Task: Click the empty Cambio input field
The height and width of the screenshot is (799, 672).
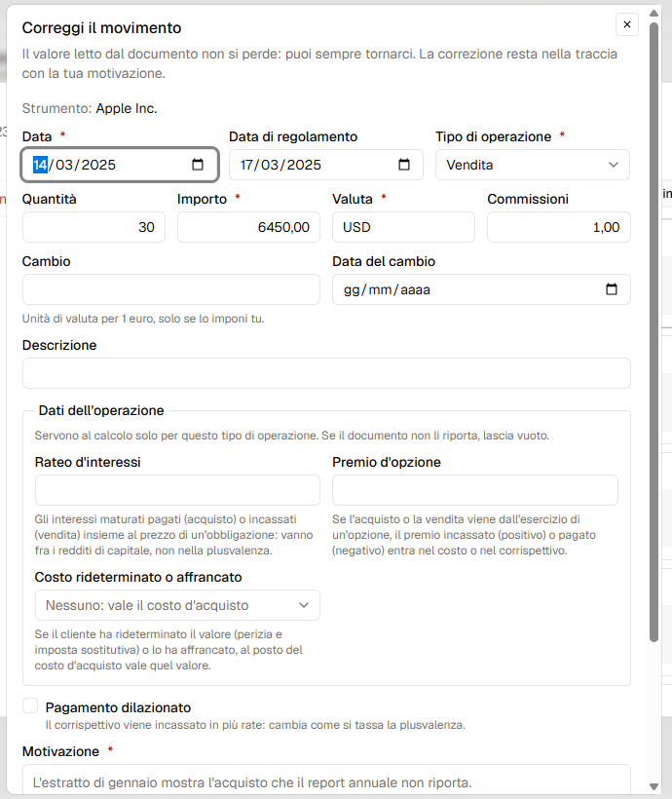Action: 171,289
